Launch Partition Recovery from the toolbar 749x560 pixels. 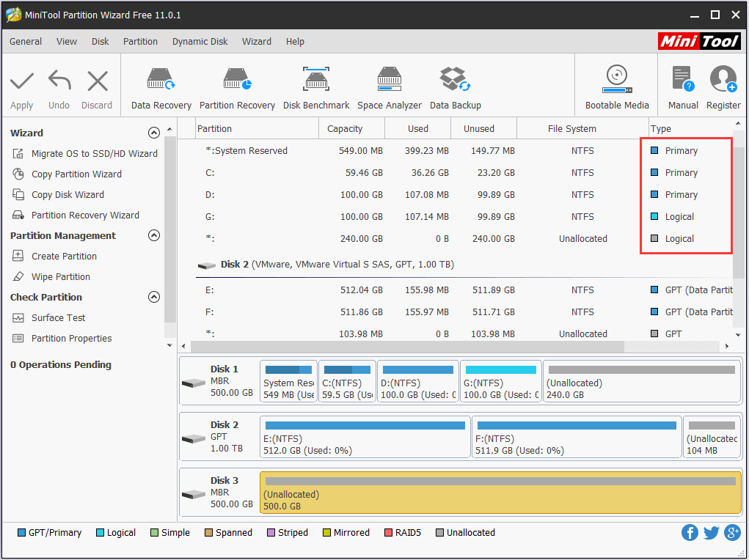click(236, 84)
